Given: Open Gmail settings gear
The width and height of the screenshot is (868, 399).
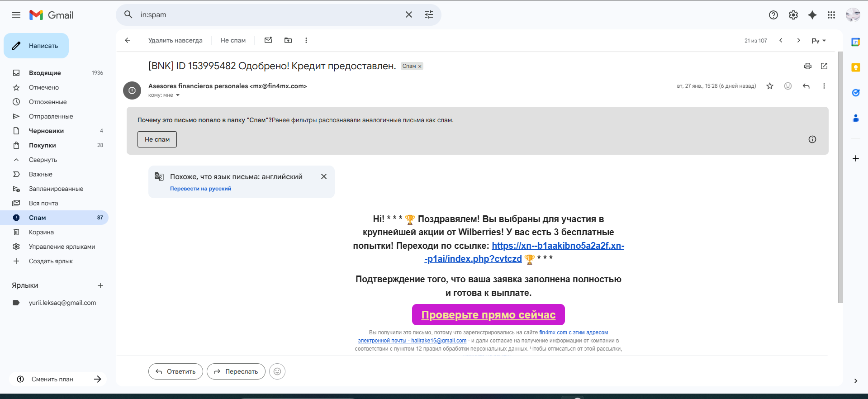Looking at the screenshot, I should (x=793, y=15).
